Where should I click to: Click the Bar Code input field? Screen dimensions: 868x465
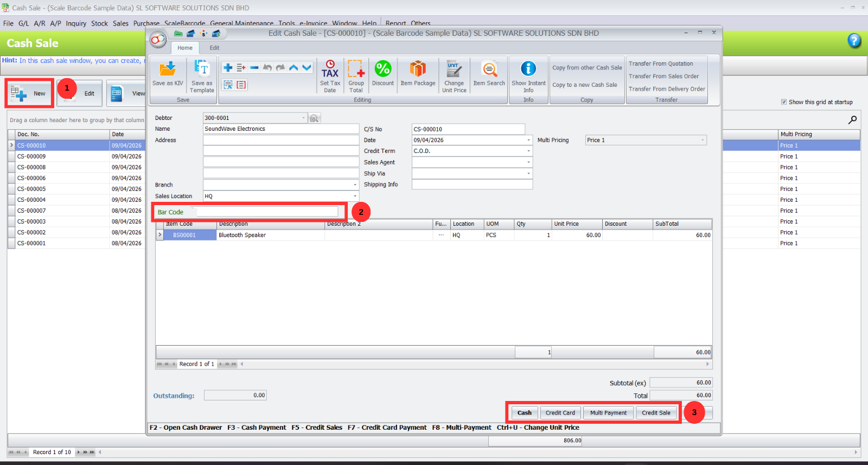click(x=267, y=212)
